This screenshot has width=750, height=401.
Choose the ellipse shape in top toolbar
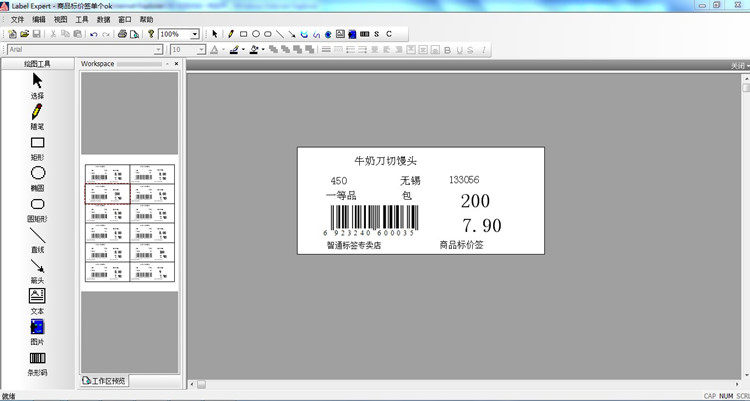coord(256,34)
